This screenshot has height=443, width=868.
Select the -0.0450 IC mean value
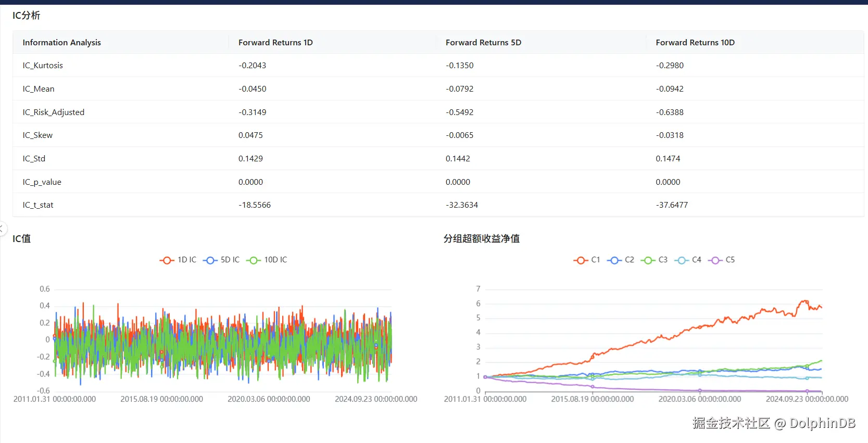253,89
